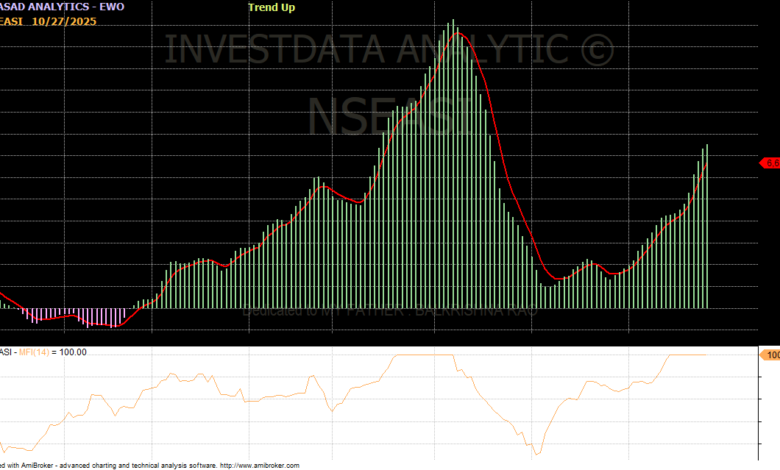This screenshot has width=780, height=470.
Task: Click the red value marker on the EWO price axis
Action: tap(770, 162)
